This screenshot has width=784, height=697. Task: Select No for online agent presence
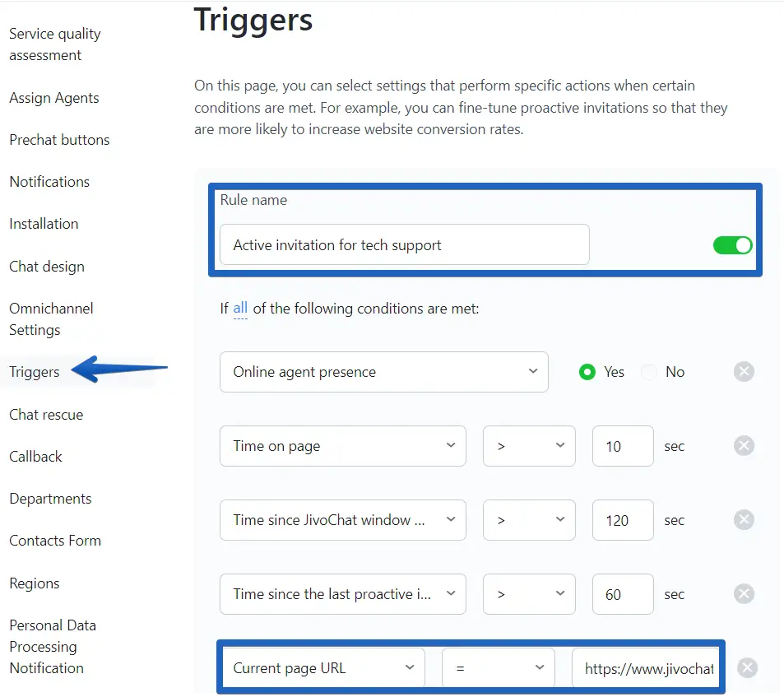click(649, 372)
